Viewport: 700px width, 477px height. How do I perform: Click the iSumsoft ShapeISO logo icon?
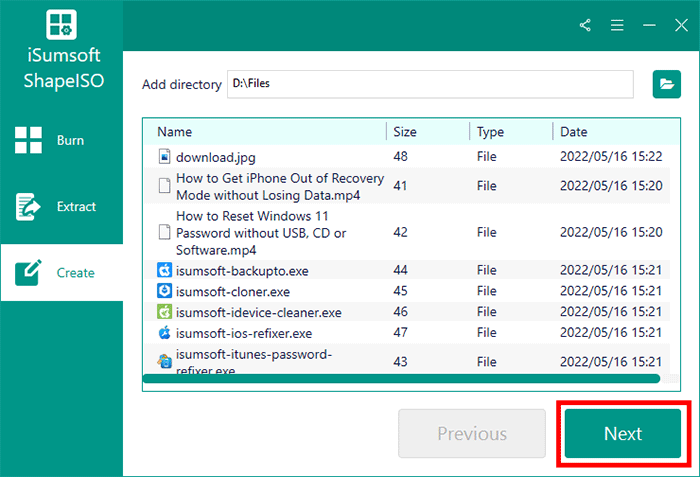click(61, 24)
